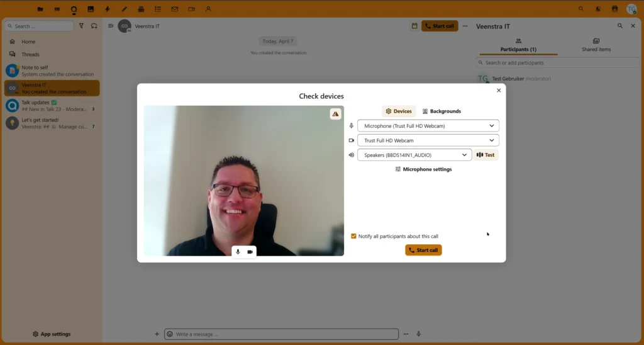Open the Trust Full HD Webcam camera dropdown
The width and height of the screenshot is (644, 345).
tap(428, 140)
